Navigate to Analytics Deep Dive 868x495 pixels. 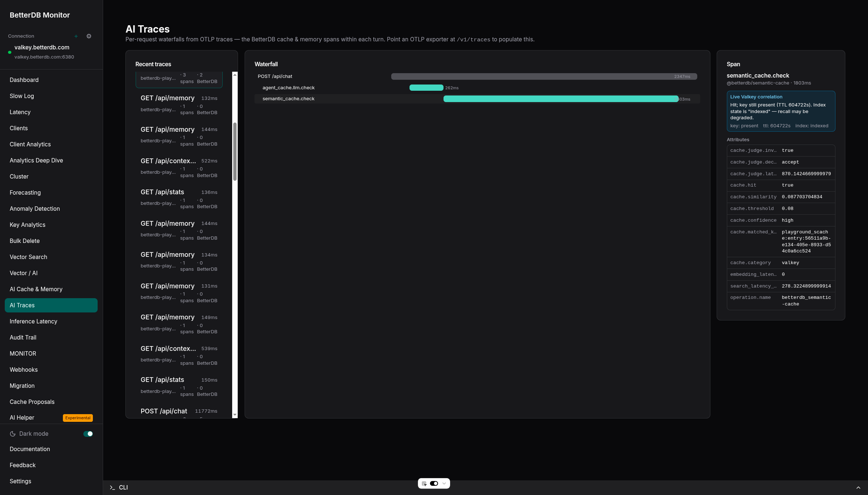51,160
